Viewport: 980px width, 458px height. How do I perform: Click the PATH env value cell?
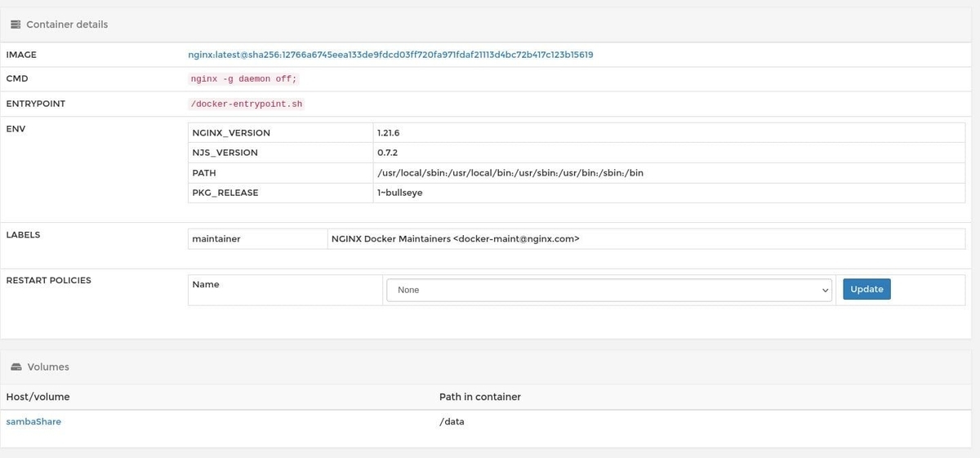[510, 173]
